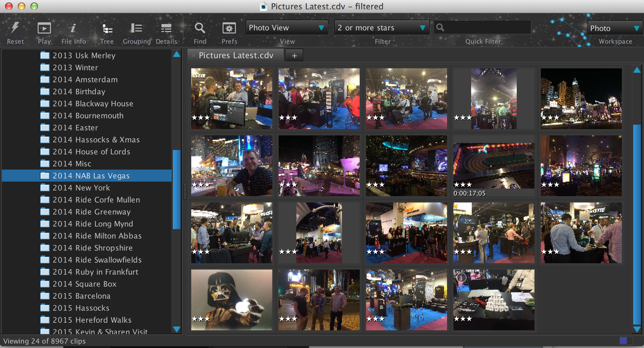This screenshot has height=348, width=644.
Task: Close the Pictures Latest.cdv tab
Action: point(193,56)
